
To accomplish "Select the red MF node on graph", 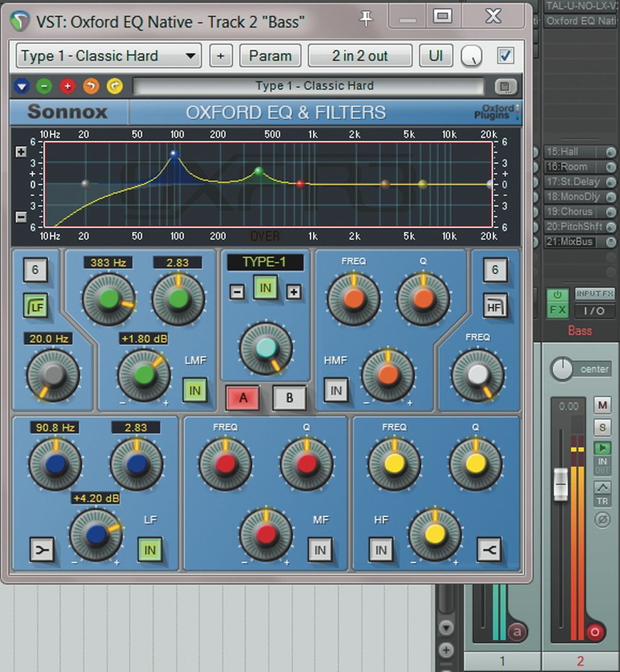I will [300, 184].
